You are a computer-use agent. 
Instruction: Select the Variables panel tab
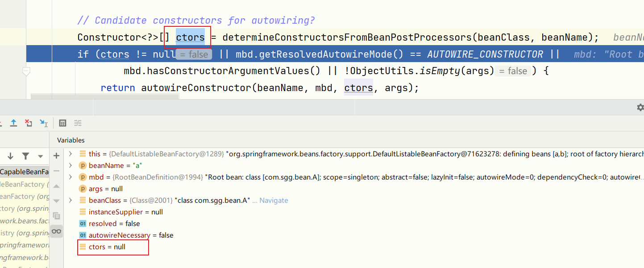71,140
